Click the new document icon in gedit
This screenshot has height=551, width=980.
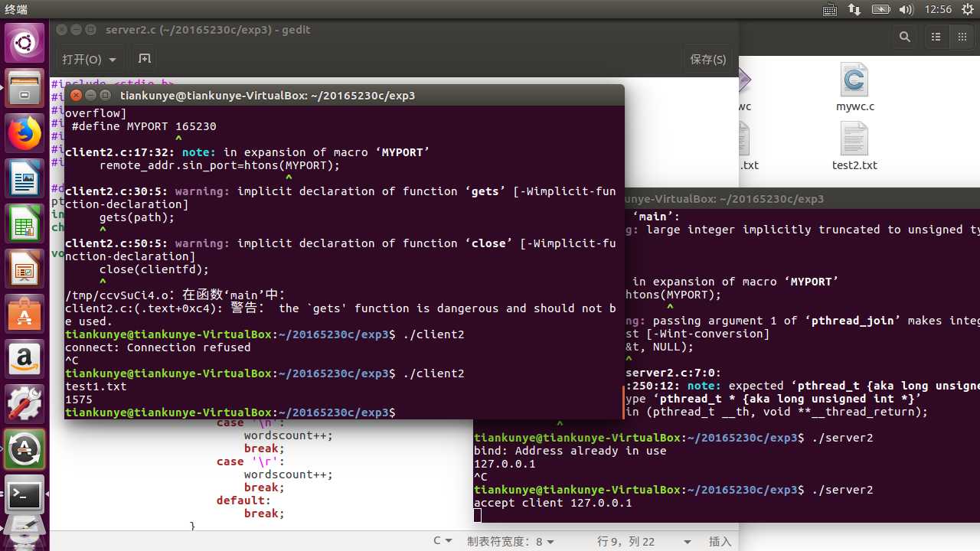tap(144, 59)
